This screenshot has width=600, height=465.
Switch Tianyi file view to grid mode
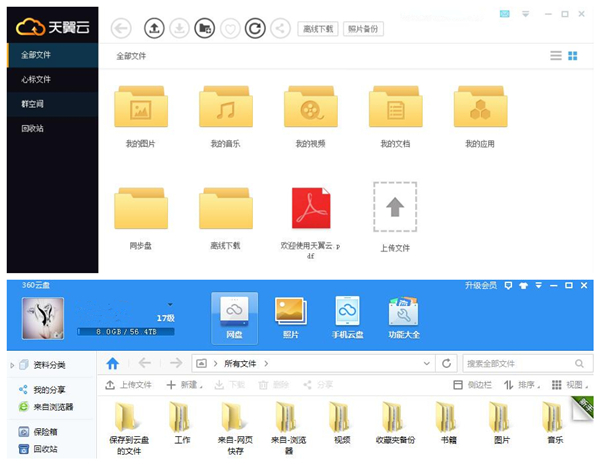pyautogui.click(x=573, y=56)
